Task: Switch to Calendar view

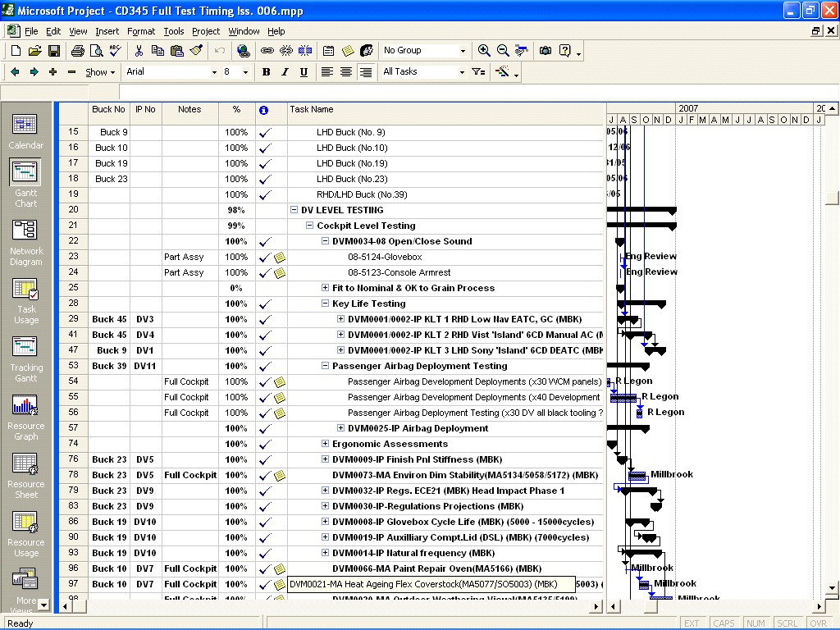Action: pos(25,131)
